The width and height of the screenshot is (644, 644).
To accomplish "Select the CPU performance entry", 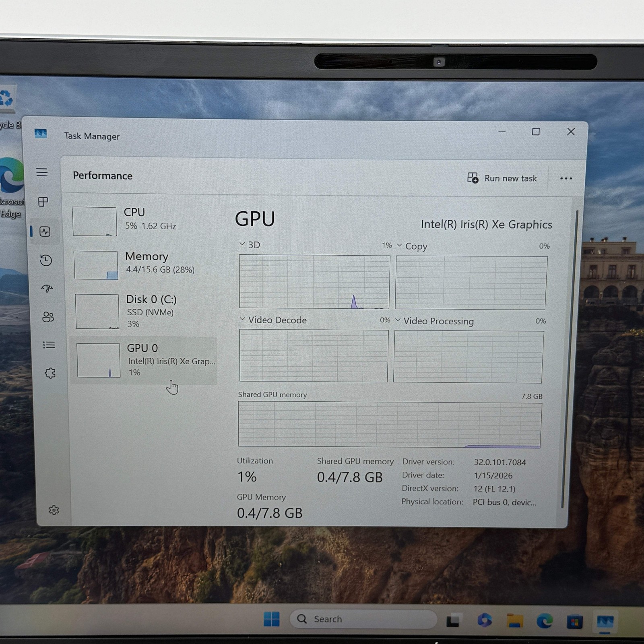I will (143, 221).
